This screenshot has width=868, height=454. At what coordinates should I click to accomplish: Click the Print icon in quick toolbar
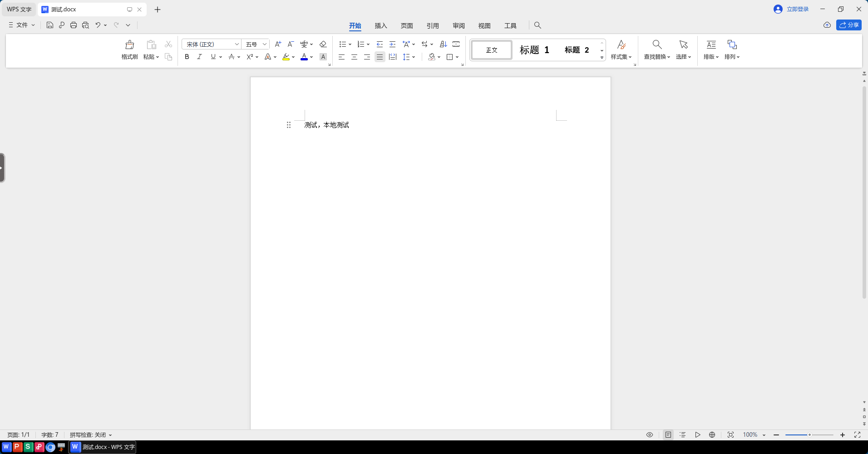coord(74,25)
